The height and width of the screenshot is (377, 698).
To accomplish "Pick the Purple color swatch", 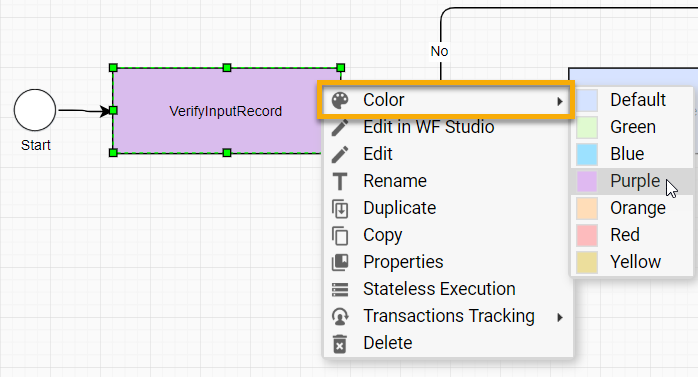I will [x=587, y=182].
